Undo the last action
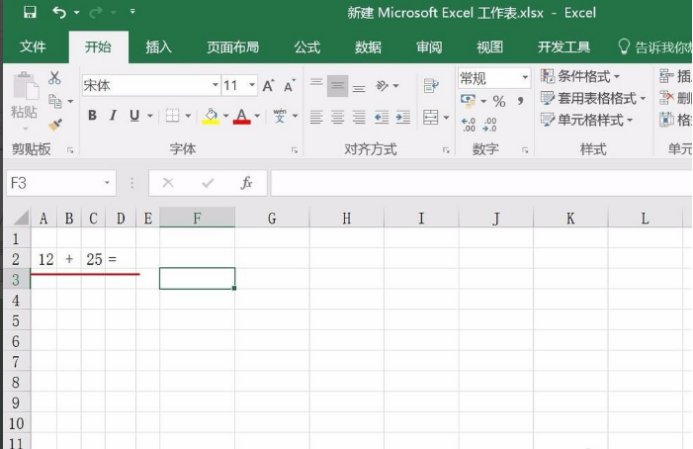The image size is (693, 449). (x=59, y=12)
